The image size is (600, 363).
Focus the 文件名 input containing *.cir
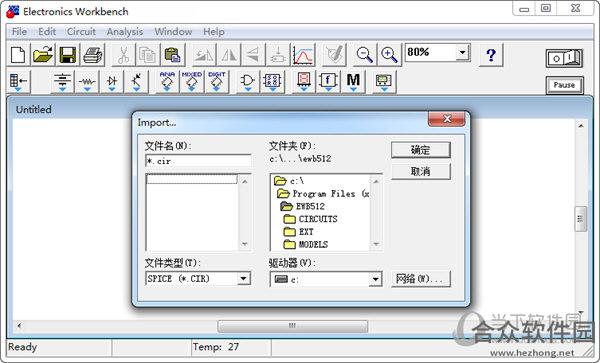pos(198,161)
